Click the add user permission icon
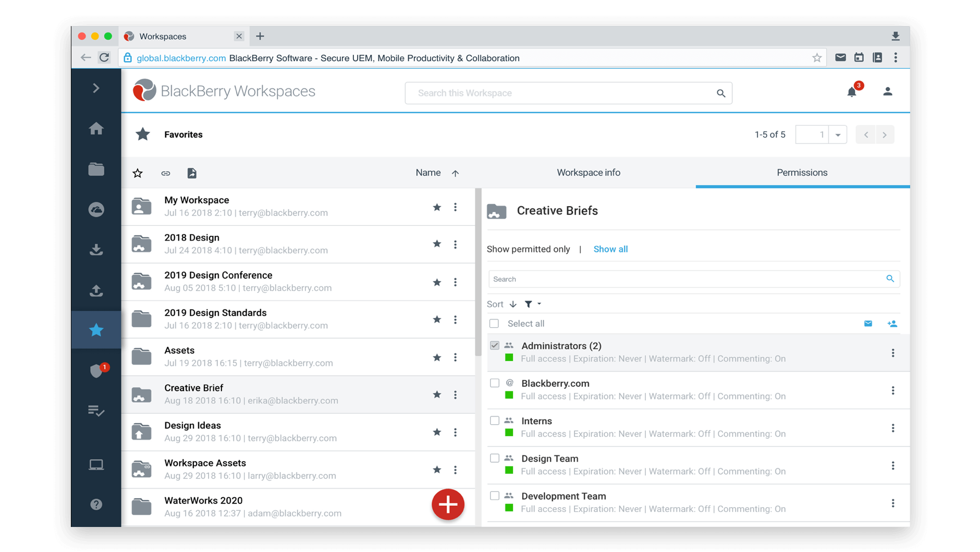Image resolution: width=980 pixels, height=552 pixels. pos(892,323)
